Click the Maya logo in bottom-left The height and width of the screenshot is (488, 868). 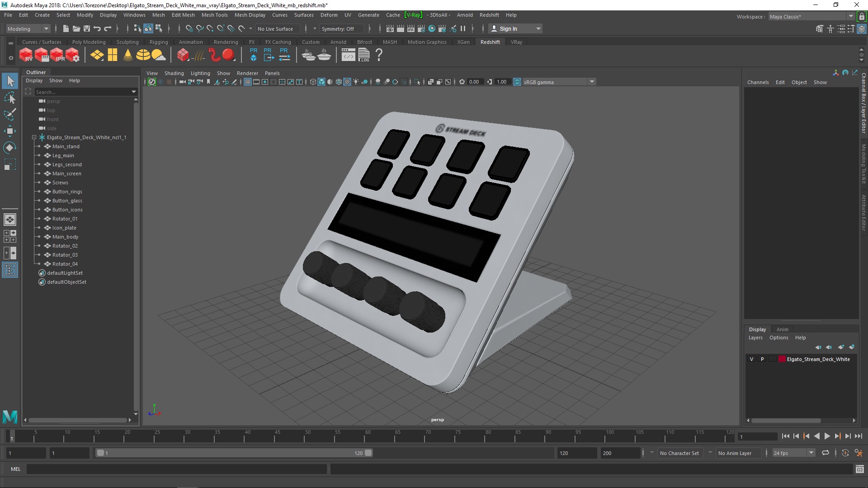point(10,417)
